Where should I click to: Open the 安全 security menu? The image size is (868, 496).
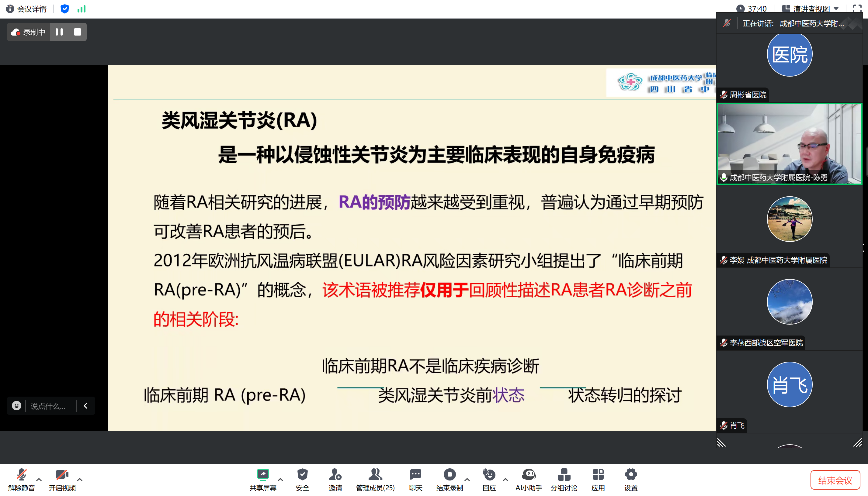click(x=302, y=480)
